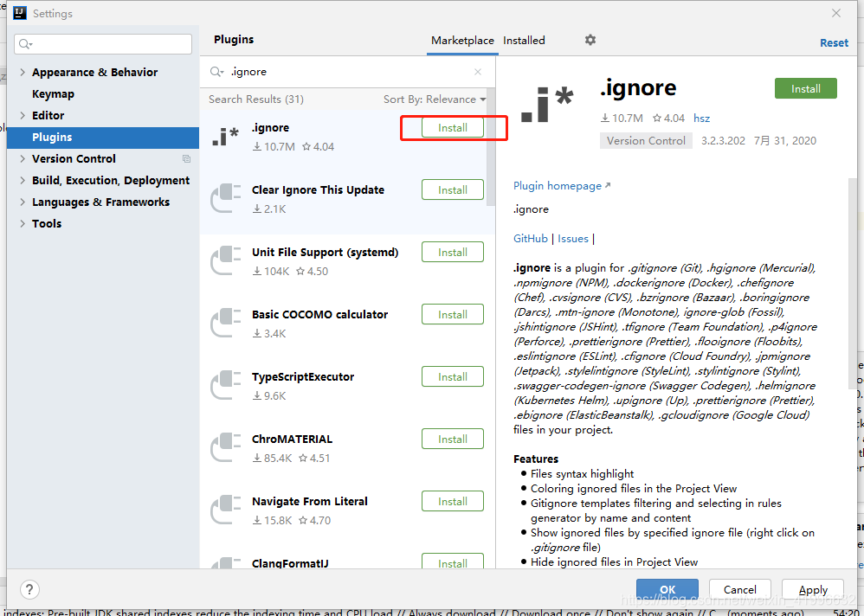
Task: Select ClangFormatIJ plugin entry
Action: pos(347,561)
